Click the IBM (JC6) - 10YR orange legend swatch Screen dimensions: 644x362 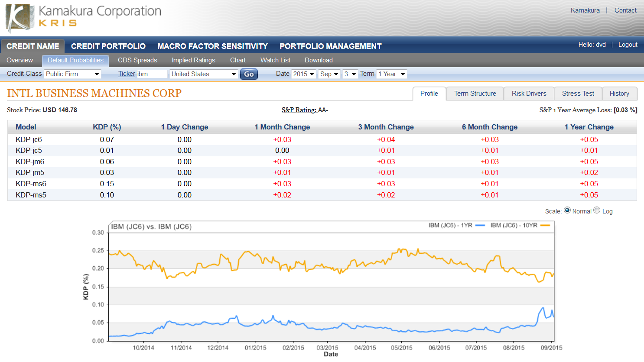tap(545, 226)
